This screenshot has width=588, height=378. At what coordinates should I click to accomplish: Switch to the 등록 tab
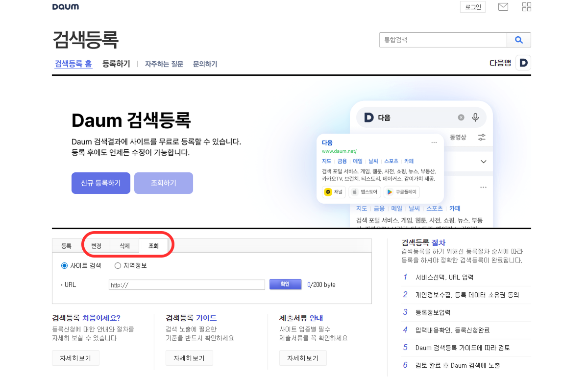[x=66, y=246]
